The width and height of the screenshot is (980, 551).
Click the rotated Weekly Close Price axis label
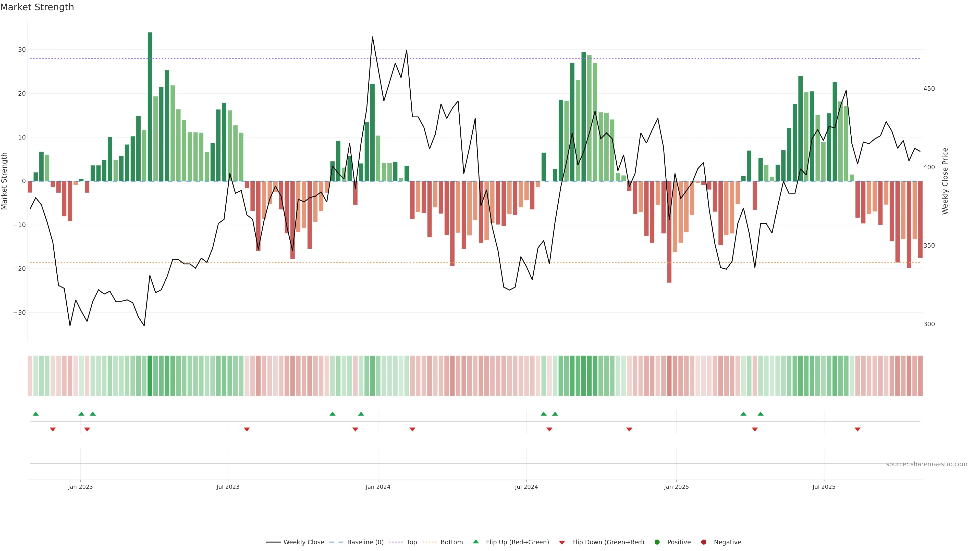pyautogui.click(x=945, y=181)
